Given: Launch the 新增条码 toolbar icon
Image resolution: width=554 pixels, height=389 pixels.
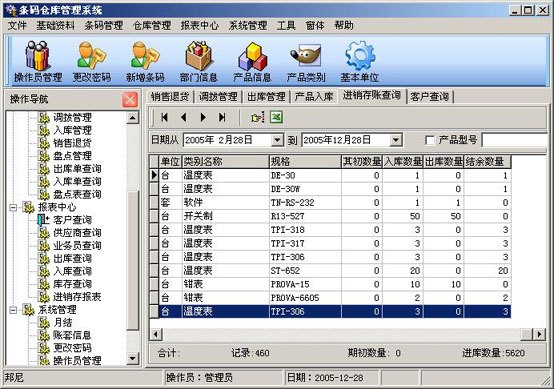Looking at the screenshot, I should point(145,61).
